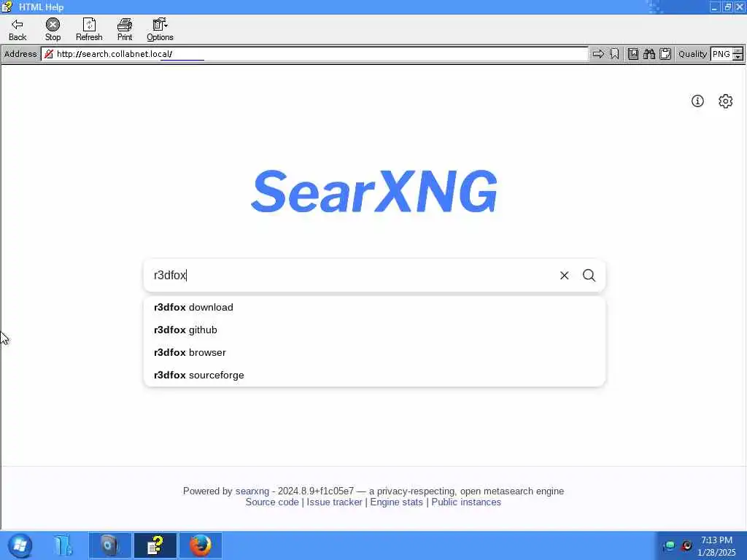Viewport: 747px width, 560px height.
Task: Increase Quality value with the up spinner
Action: coord(738,51)
